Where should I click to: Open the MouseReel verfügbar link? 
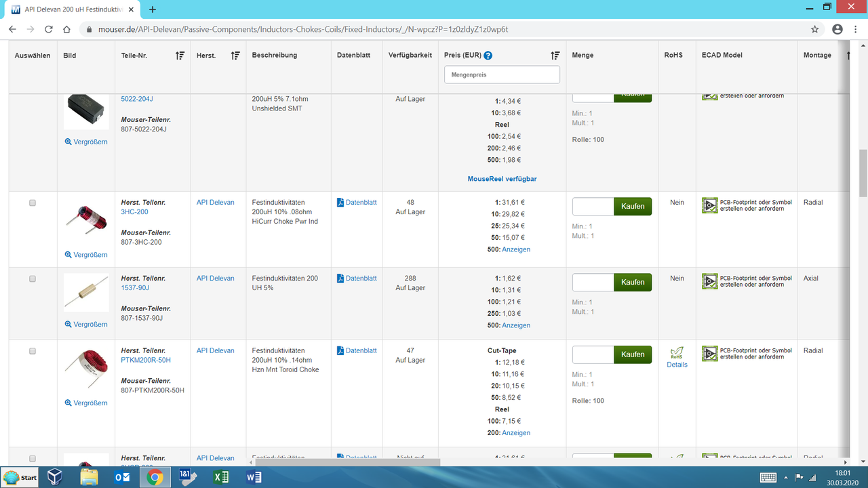coord(502,178)
